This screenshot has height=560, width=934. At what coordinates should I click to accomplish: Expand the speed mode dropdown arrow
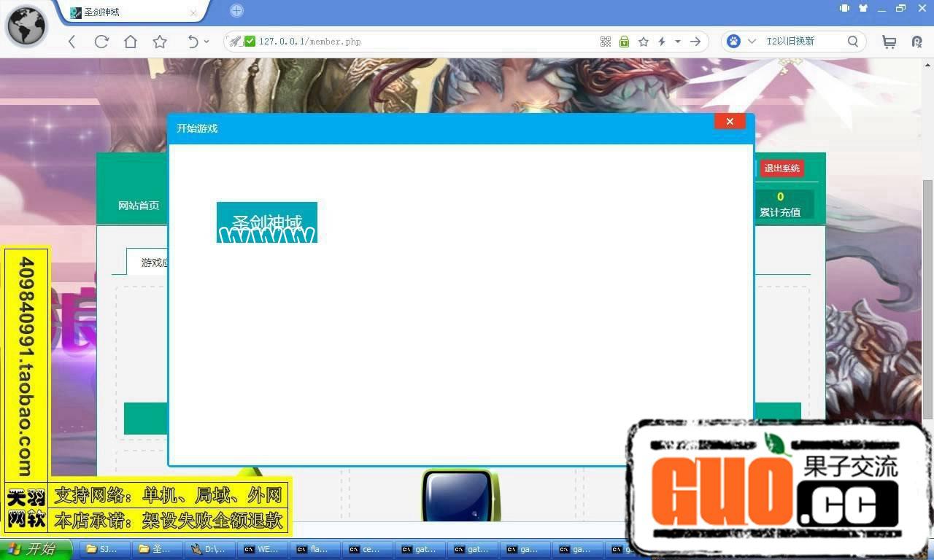678,42
